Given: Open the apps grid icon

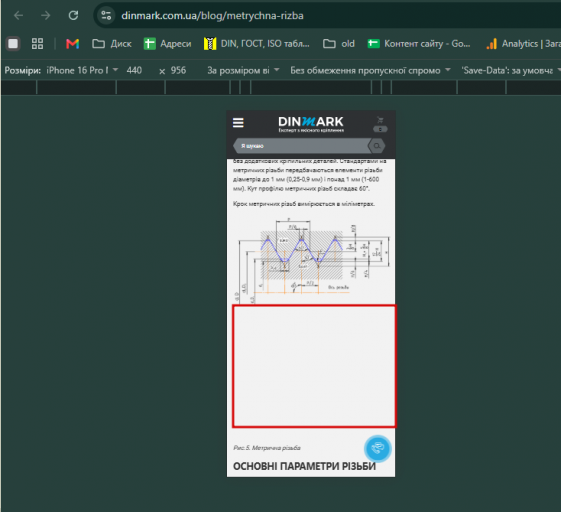Looking at the screenshot, I should coord(37,44).
